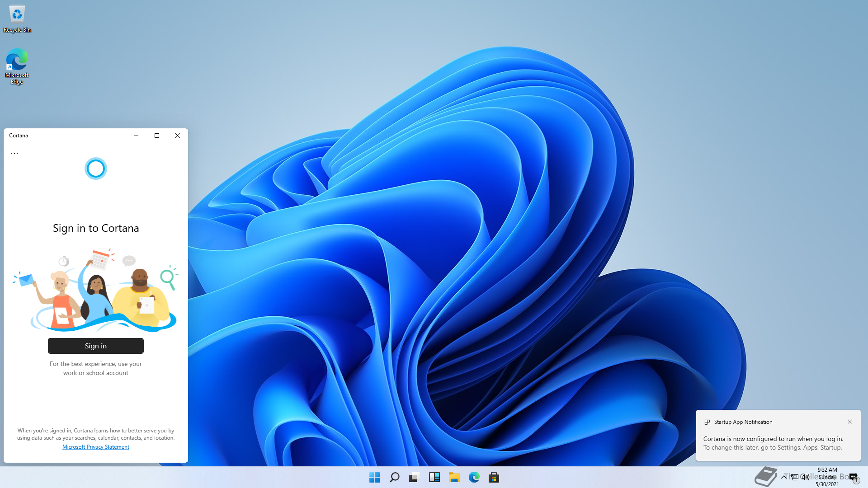Open the clock showing 9:32 AM
This screenshot has width=868, height=488.
tap(827, 477)
